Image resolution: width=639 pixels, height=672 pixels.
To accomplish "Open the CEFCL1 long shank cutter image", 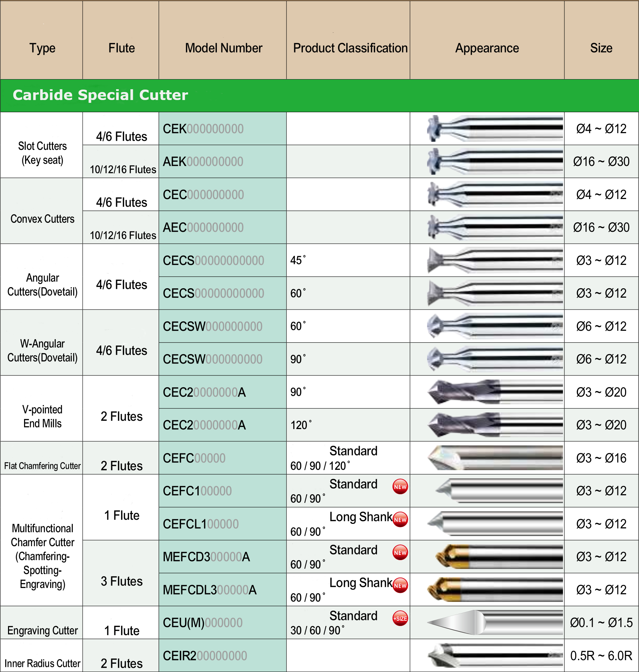I will click(x=495, y=524).
